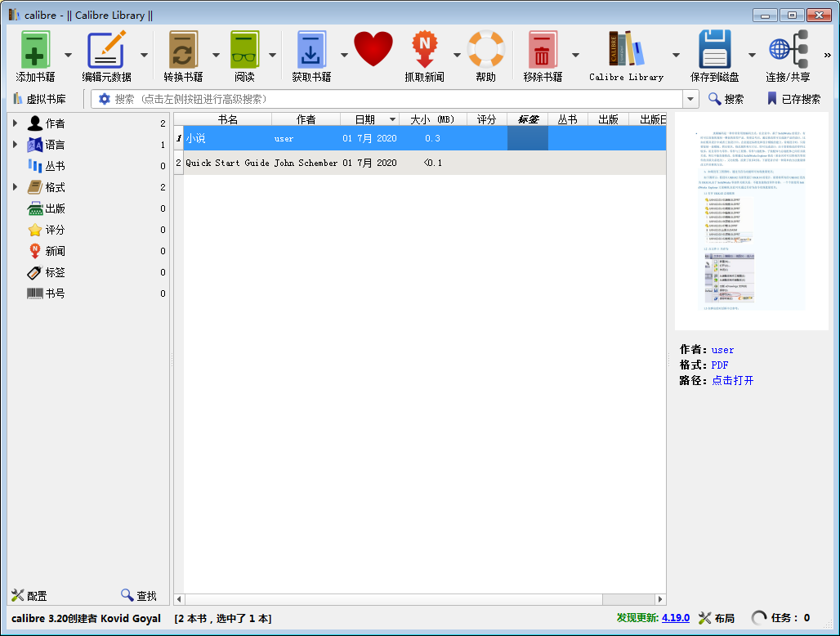Open Layout (布局) button in status bar
This screenshot has height=636, width=840.
[717, 618]
